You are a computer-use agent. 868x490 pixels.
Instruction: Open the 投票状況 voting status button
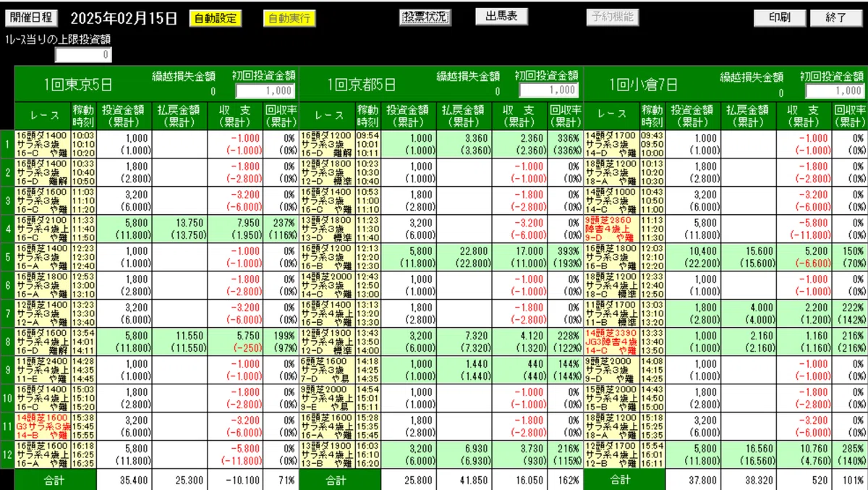(425, 17)
